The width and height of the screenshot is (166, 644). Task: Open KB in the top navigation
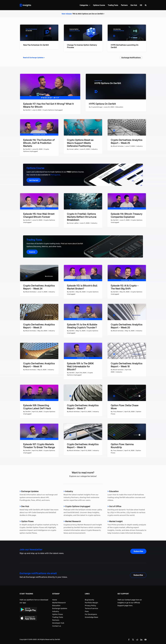pos(141,5)
